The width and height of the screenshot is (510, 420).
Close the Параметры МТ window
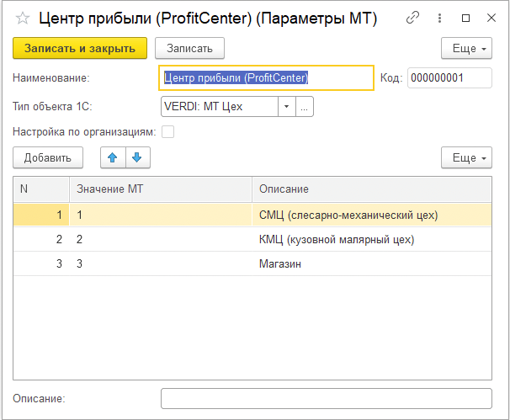coord(491,18)
